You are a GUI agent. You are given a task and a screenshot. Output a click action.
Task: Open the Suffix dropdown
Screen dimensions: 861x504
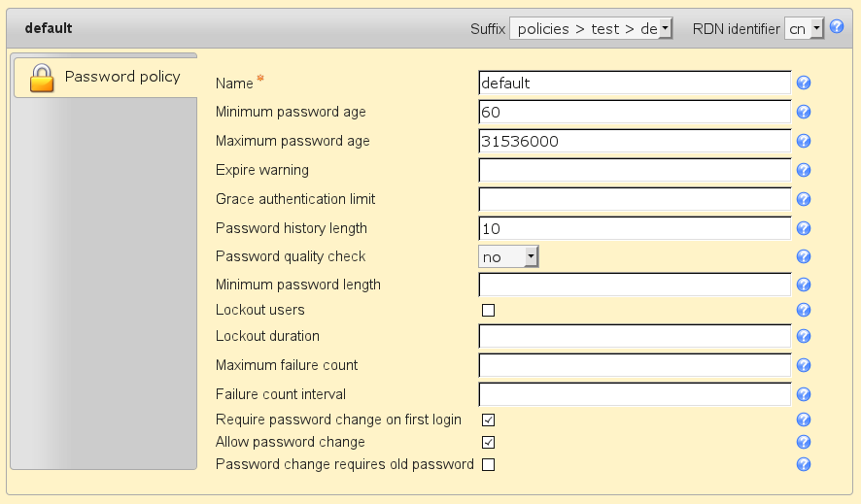coord(591,29)
